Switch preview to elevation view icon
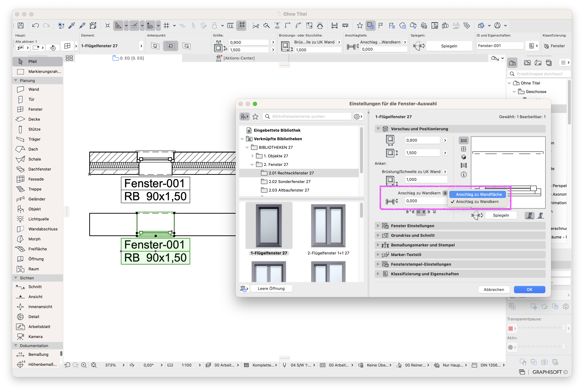Screen dimensions: 584x392 (464, 149)
